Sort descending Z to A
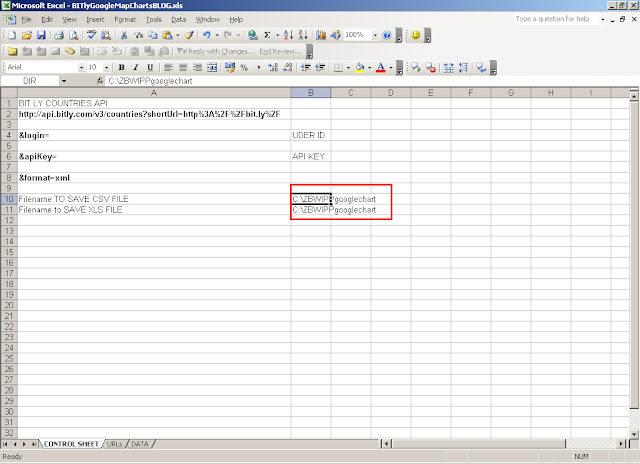This screenshot has width=640, height=464. click(x=302, y=35)
